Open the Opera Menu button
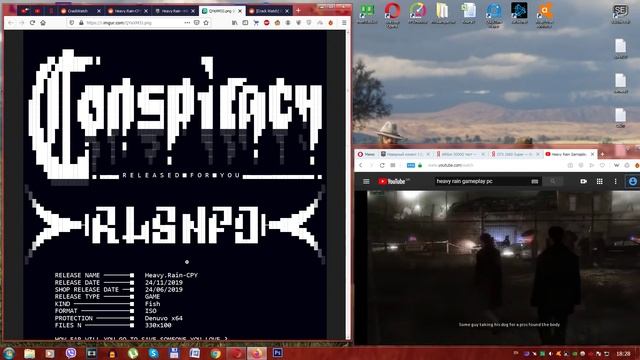 tap(366, 154)
